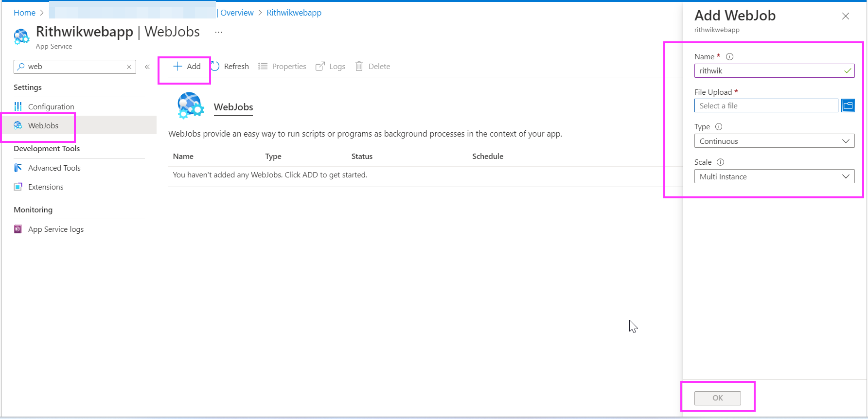Go to Home breadcrumb link
The image size is (868, 419).
point(24,13)
